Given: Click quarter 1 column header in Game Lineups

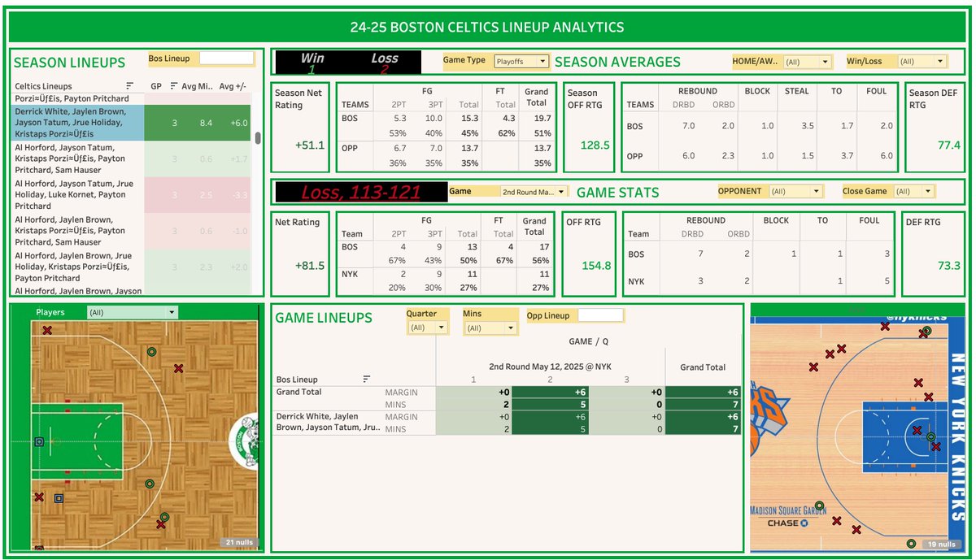Looking at the screenshot, I should coord(474,380).
